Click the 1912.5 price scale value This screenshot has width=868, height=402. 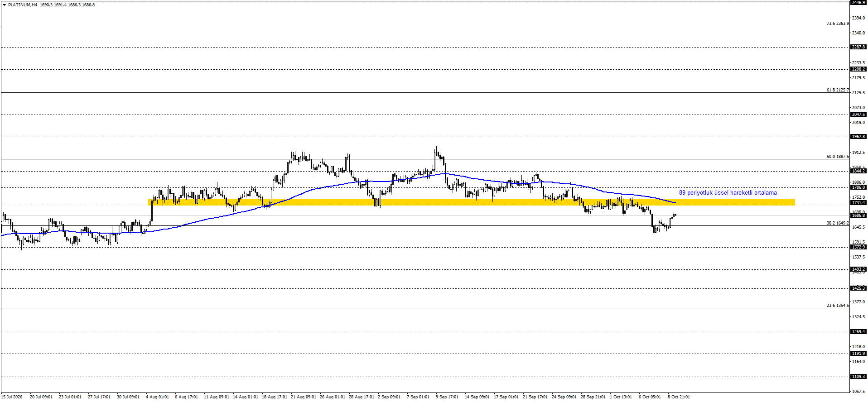859,153
